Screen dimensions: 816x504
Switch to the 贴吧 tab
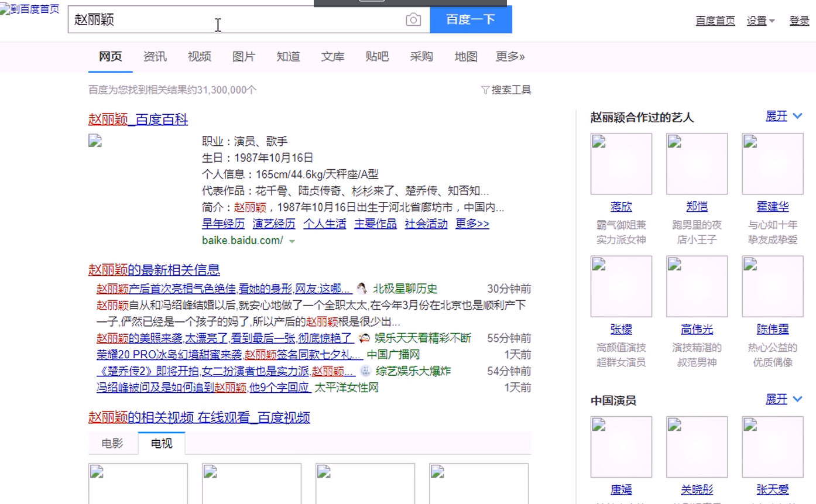tap(377, 57)
